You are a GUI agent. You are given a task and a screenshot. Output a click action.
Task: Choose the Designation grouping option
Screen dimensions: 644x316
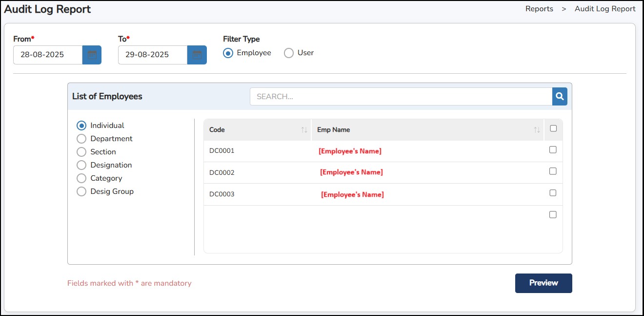[x=81, y=165]
